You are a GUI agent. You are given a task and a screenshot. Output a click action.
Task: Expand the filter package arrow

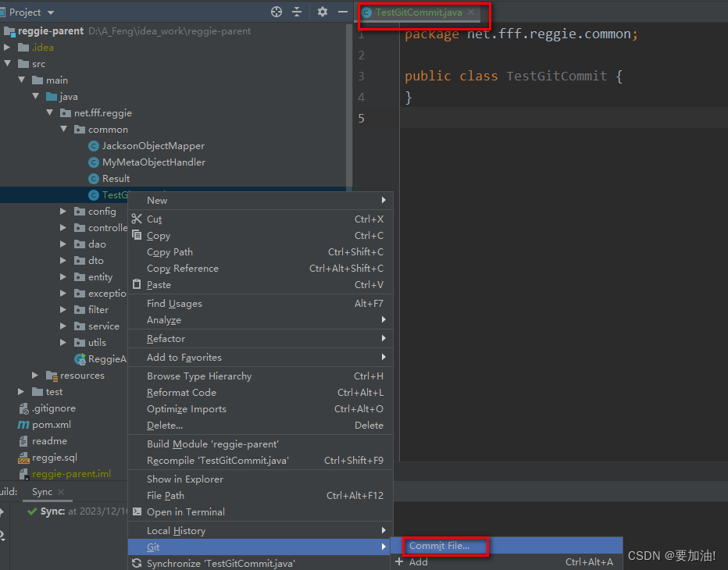(x=63, y=310)
